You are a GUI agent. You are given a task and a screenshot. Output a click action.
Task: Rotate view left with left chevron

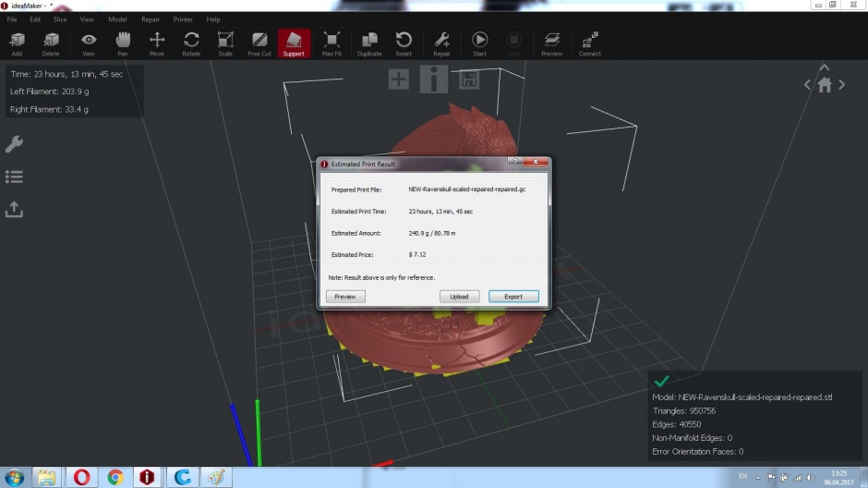[807, 85]
